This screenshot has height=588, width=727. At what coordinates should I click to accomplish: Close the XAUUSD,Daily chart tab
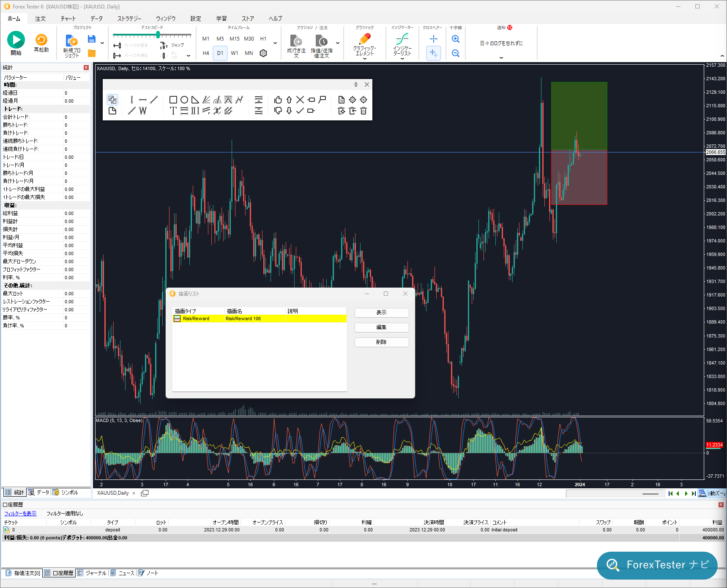(134, 493)
